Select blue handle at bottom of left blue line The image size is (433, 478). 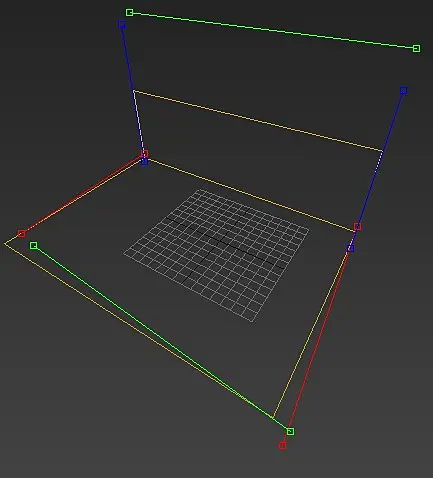pos(144,162)
